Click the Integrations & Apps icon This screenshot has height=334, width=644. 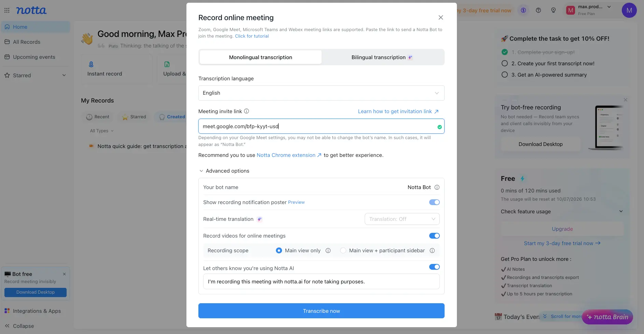[x=7, y=311]
